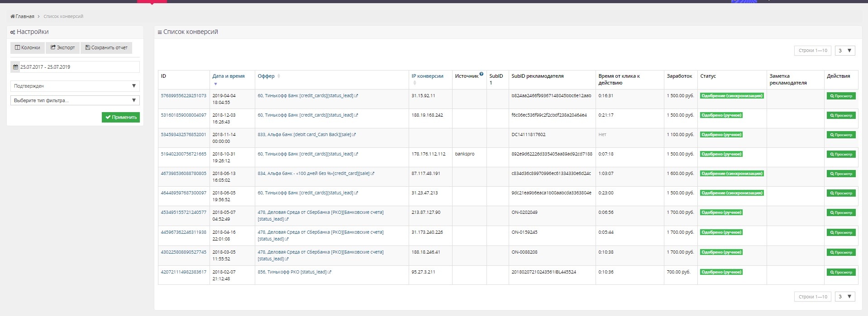Click sort arrow under Дата и время header
The width and height of the screenshot is (868, 316).
coord(215,84)
